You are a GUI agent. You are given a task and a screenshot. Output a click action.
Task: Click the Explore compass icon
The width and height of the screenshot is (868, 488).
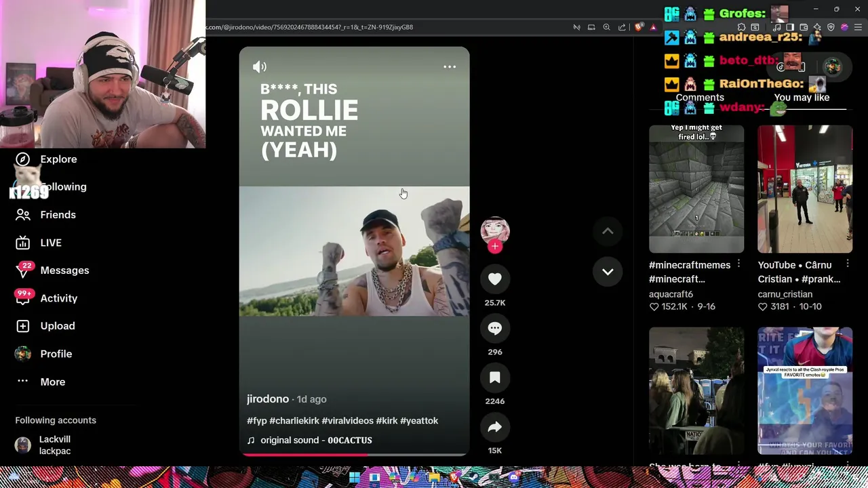point(23,159)
